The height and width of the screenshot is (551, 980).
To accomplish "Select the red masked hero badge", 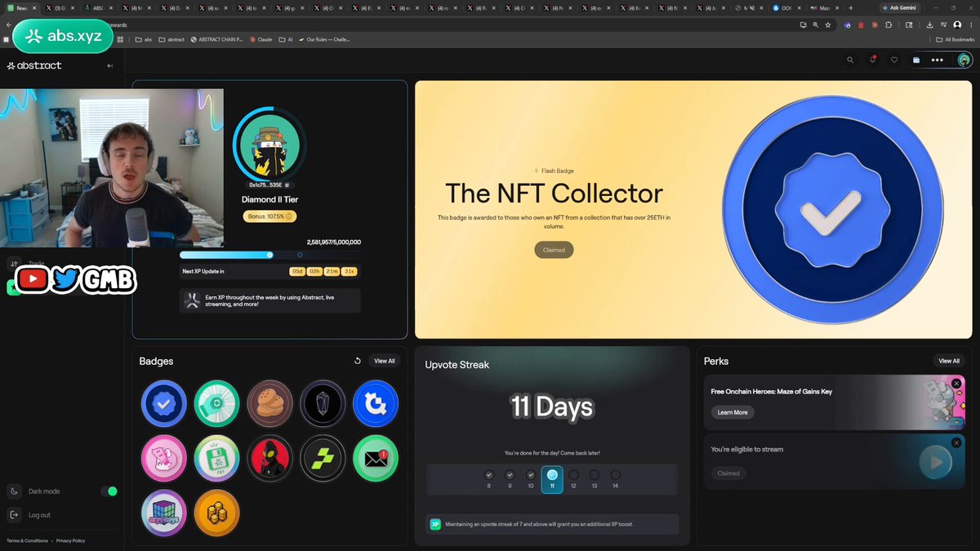I will (x=269, y=458).
